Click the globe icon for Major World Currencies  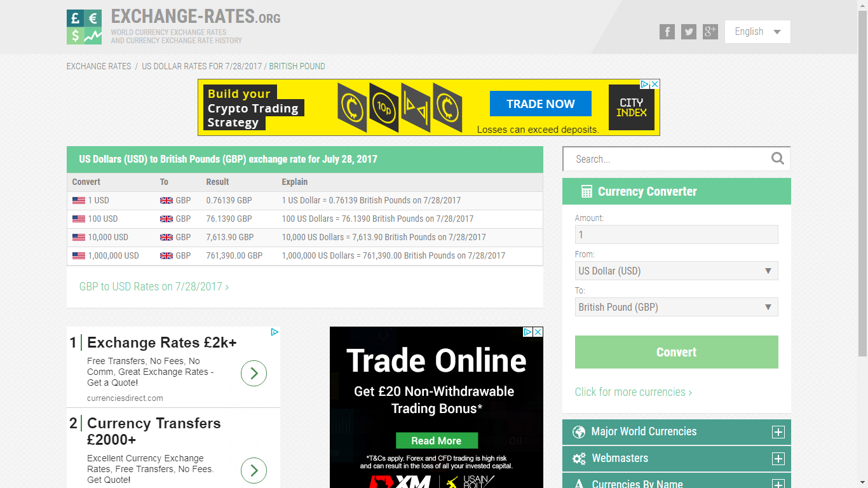click(x=579, y=432)
